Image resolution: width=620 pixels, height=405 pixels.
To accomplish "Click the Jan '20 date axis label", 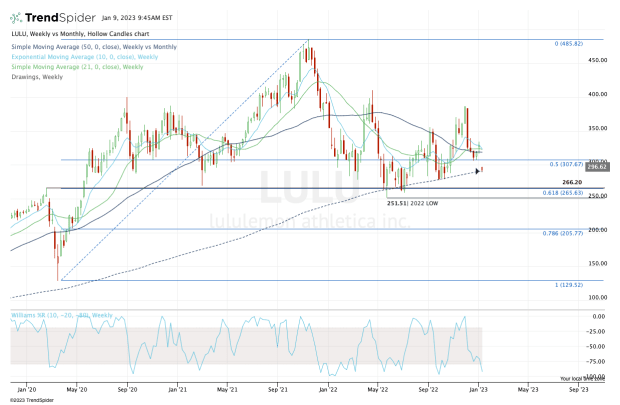I will [x=26, y=390].
